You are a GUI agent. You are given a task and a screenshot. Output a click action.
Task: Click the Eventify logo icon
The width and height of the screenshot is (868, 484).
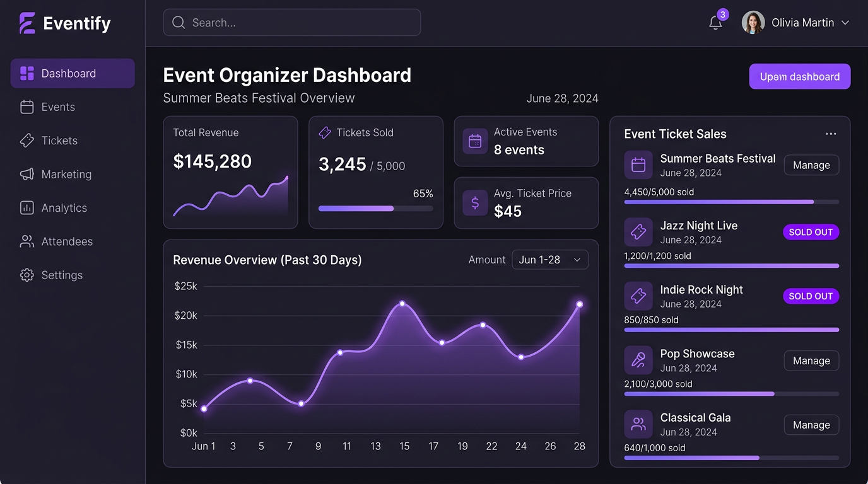tap(27, 23)
